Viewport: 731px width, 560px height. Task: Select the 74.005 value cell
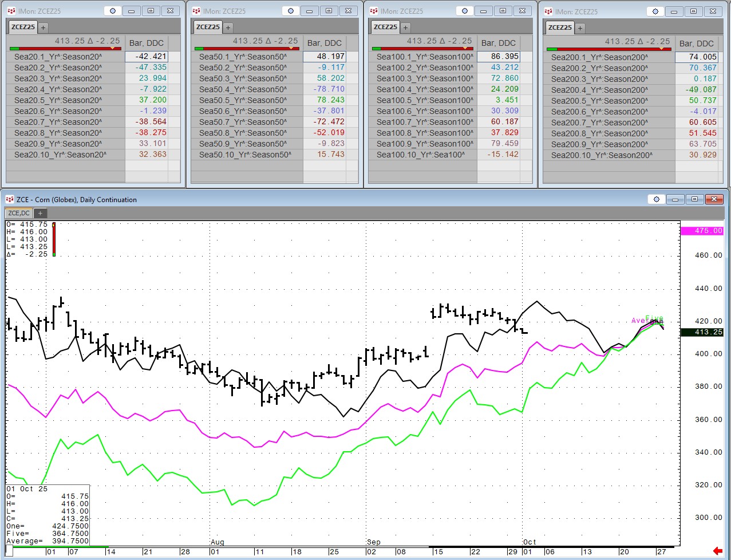(696, 57)
